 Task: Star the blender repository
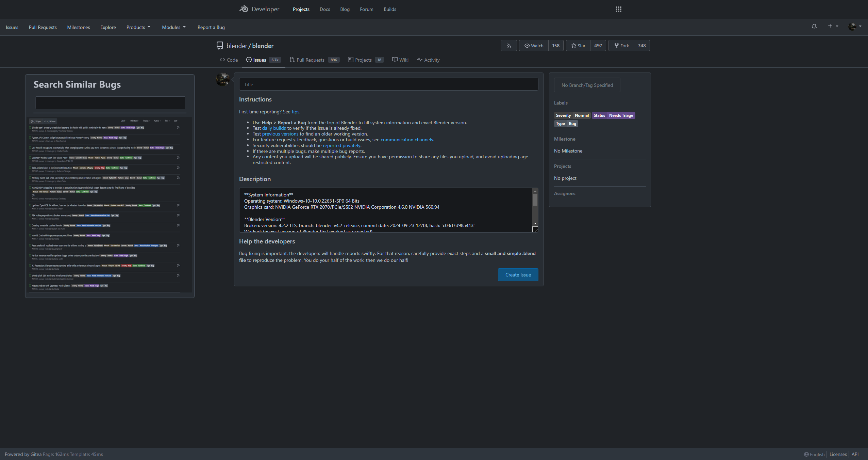[x=578, y=46]
